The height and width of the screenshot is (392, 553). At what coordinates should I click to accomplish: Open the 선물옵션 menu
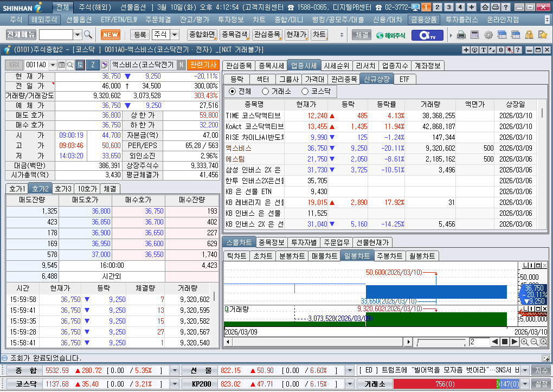coord(79,20)
